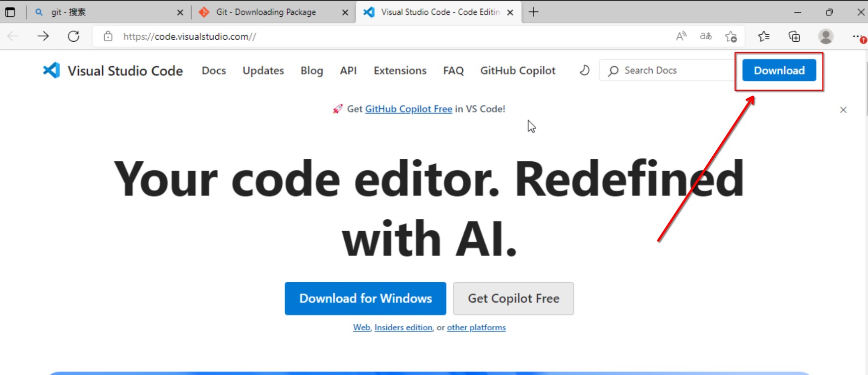Image resolution: width=868 pixels, height=375 pixels.
Task: Close the Visual Studio Code tab
Action: (510, 12)
